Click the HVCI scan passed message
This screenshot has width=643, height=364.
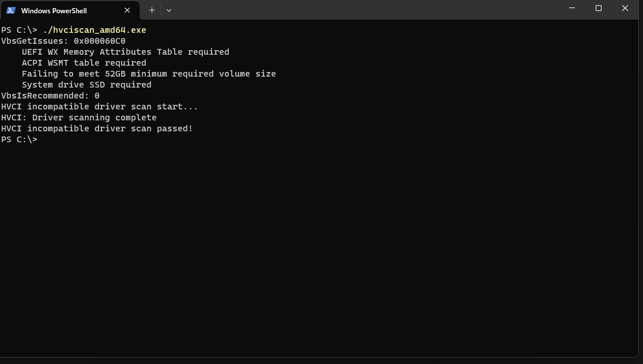[96, 128]
